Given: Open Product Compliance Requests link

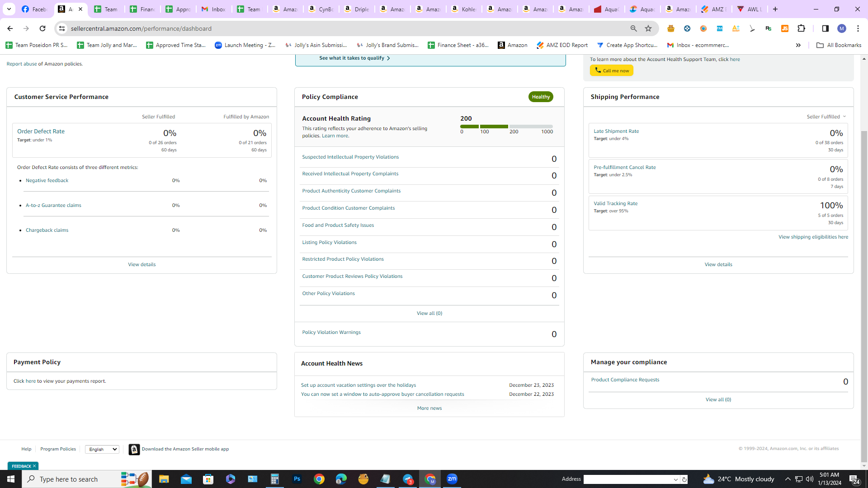Looking at the screenshot, I should pos(625,380).
